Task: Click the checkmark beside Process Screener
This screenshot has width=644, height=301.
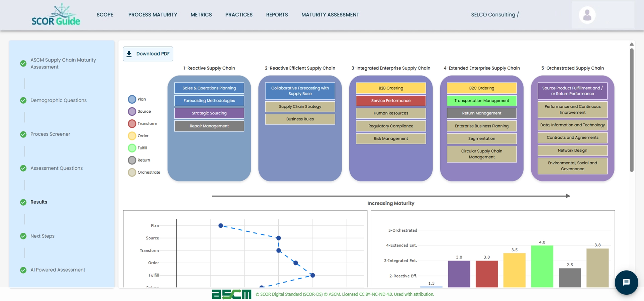Action: (x=23, y=134)
